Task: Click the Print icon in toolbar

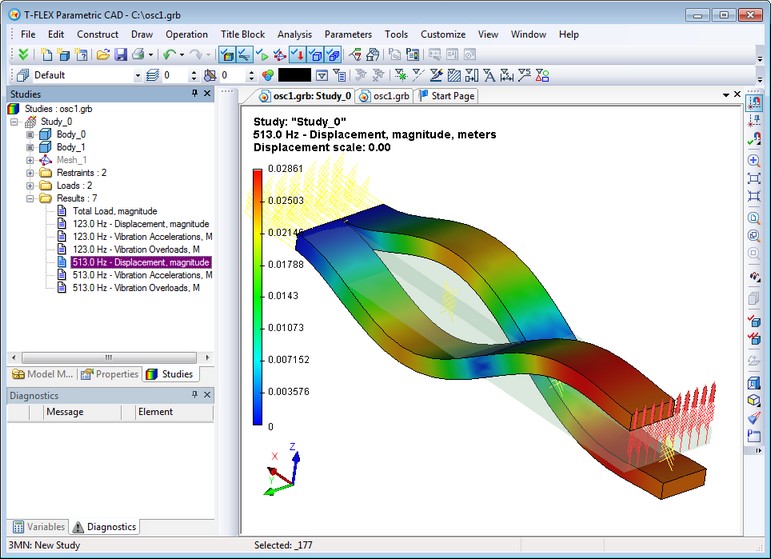Action: click(x=139, y=54)
